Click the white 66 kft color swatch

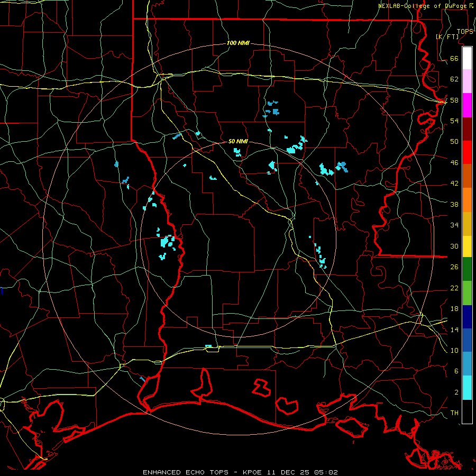pos(467,58)
